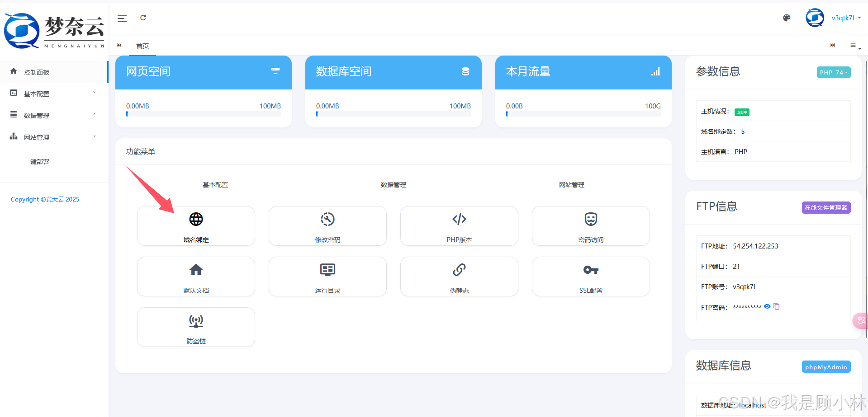Click the 100G traffic limit value

(x=653, y=106)
